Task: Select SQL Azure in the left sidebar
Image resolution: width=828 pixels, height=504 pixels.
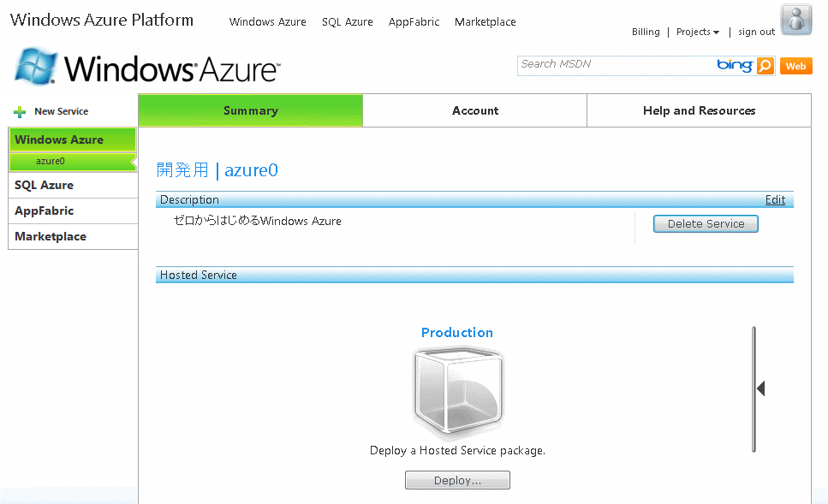Action: click(x=73, y=185)
